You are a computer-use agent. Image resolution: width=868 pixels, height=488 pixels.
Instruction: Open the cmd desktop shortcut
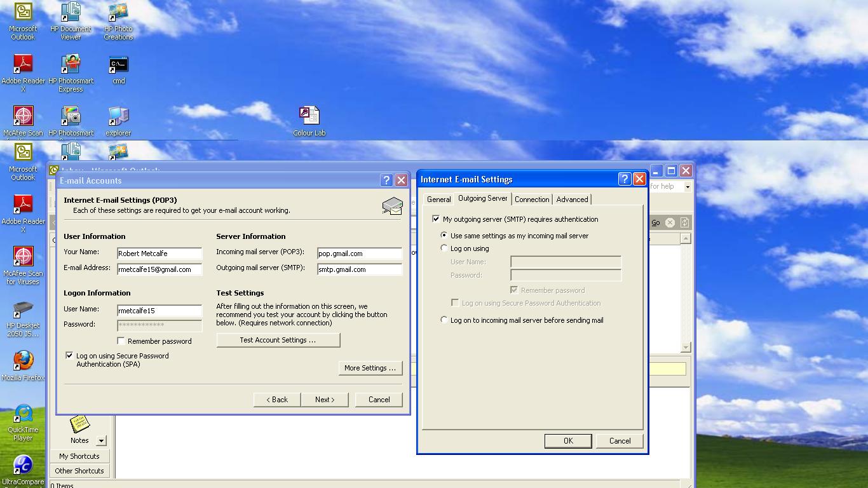point(118,65)
